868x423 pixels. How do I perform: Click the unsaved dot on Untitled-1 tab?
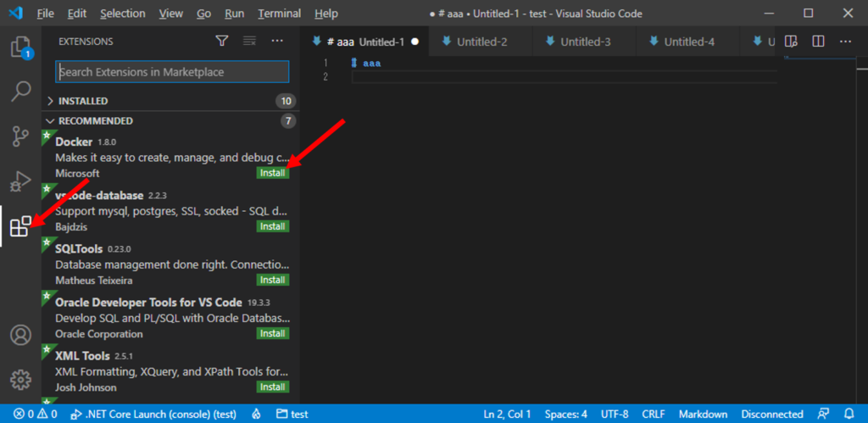(415, 42)
